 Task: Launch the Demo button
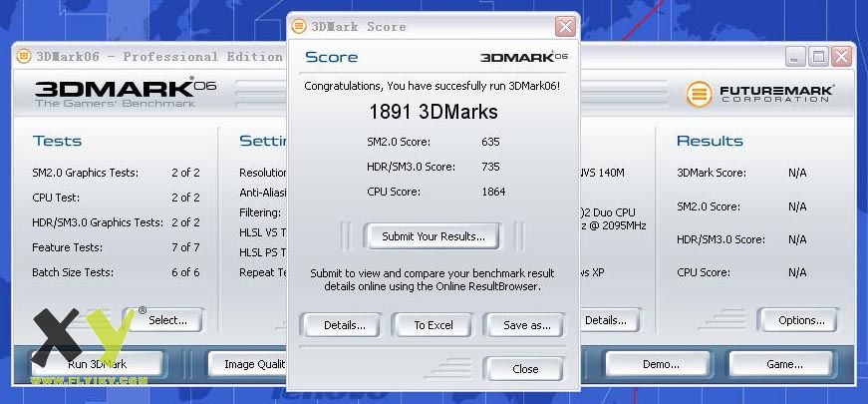[x=658, y=364]
